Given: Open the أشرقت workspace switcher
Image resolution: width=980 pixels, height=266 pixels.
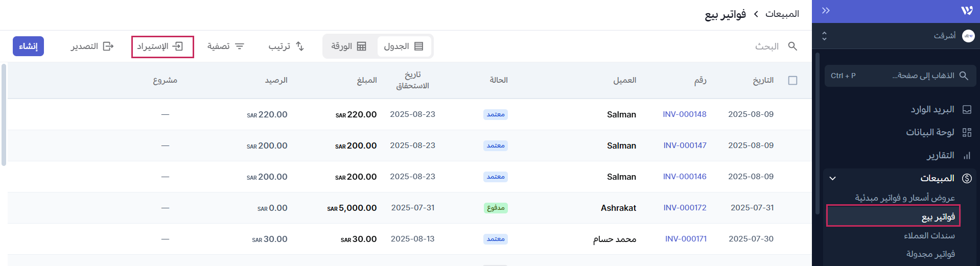Looking at the screenshot, I should pyautogui.click(x=899, y=36).
